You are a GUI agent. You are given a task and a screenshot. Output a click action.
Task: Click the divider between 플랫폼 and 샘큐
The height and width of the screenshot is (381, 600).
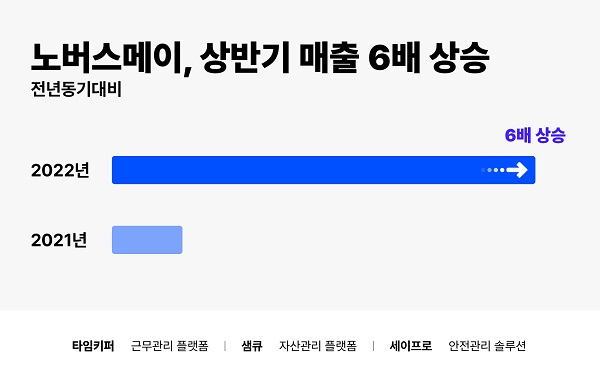(225, 346)
